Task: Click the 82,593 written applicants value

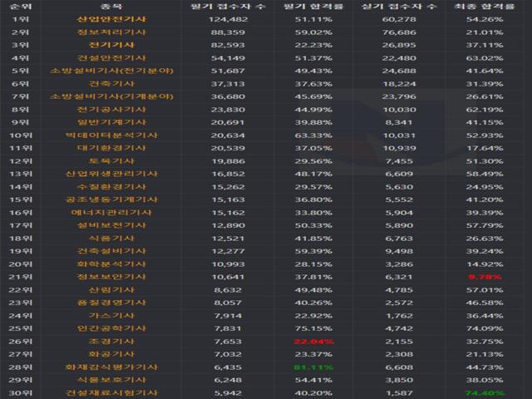Action: point(228,45)
